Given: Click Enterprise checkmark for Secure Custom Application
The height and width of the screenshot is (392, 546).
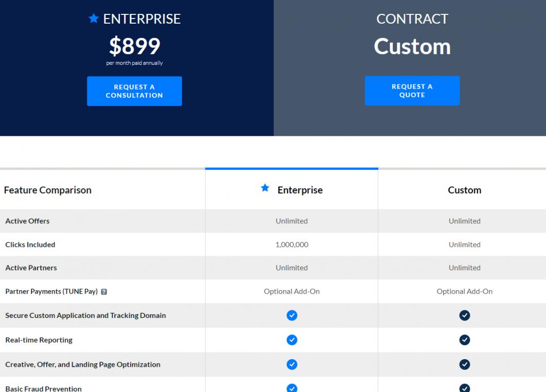Looking at the screenshot, I should click(292, 315).
